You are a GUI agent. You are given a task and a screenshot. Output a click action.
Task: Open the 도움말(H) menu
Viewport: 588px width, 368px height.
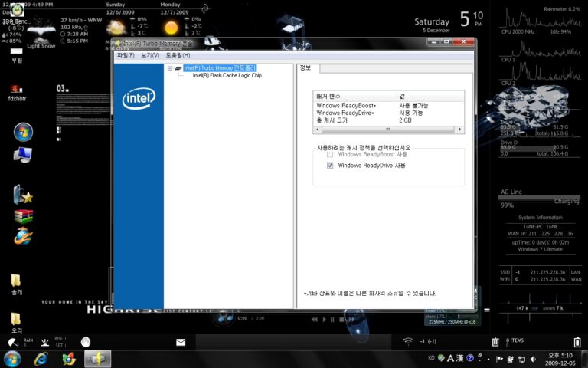pyautogui.click(x=178, y=55)
